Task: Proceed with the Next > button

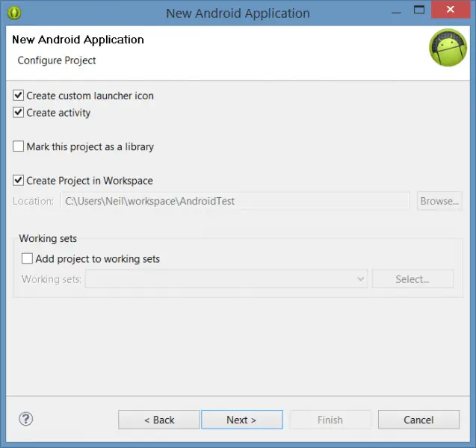Action: click(241, 420)
